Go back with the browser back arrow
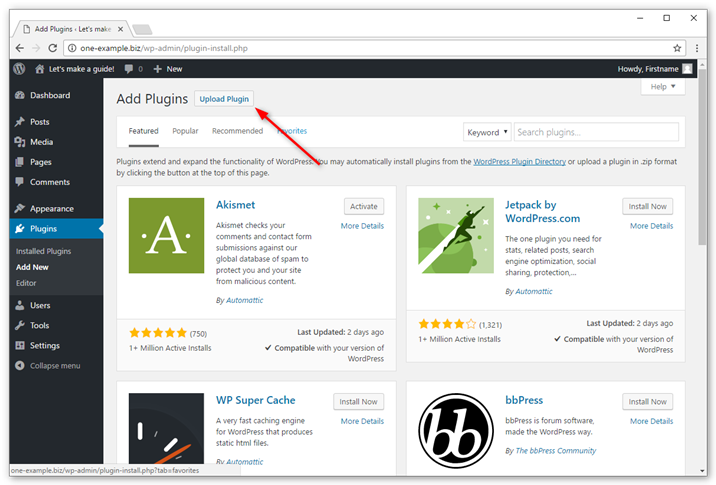 (x=20, y=48)
